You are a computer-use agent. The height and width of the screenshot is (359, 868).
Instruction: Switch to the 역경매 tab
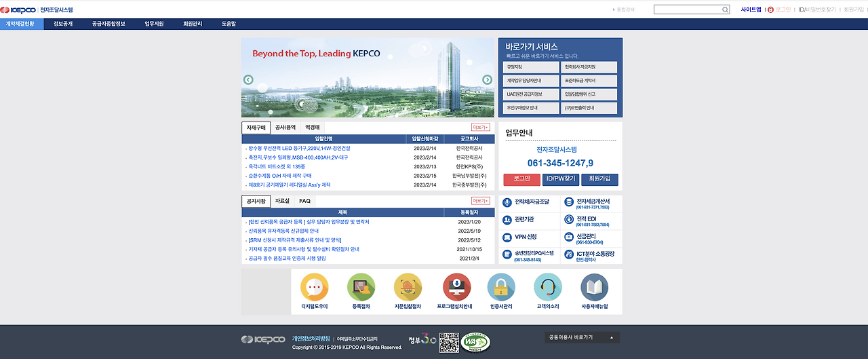click(x=312, y=128)
